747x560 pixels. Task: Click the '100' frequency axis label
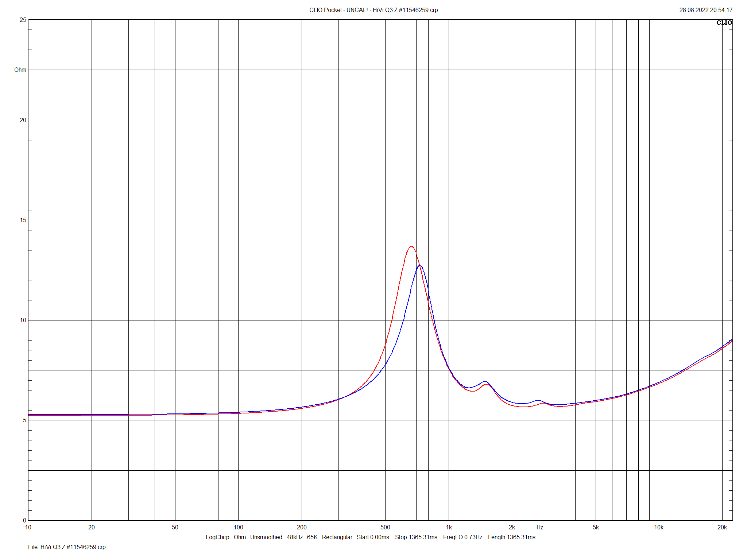click(x=238, y=527)
